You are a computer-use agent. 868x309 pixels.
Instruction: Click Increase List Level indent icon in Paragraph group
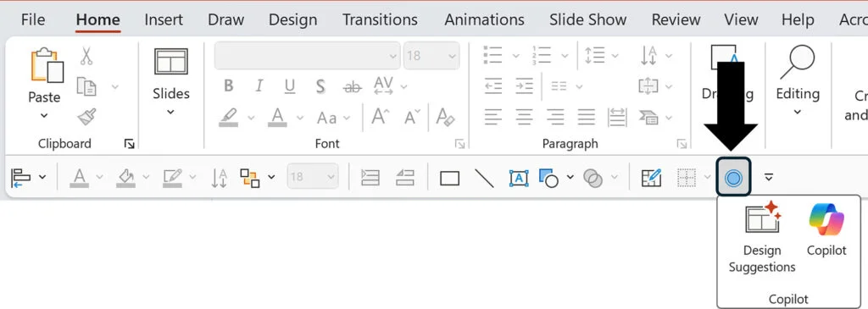pyautogui.click(x=524, y=86)
